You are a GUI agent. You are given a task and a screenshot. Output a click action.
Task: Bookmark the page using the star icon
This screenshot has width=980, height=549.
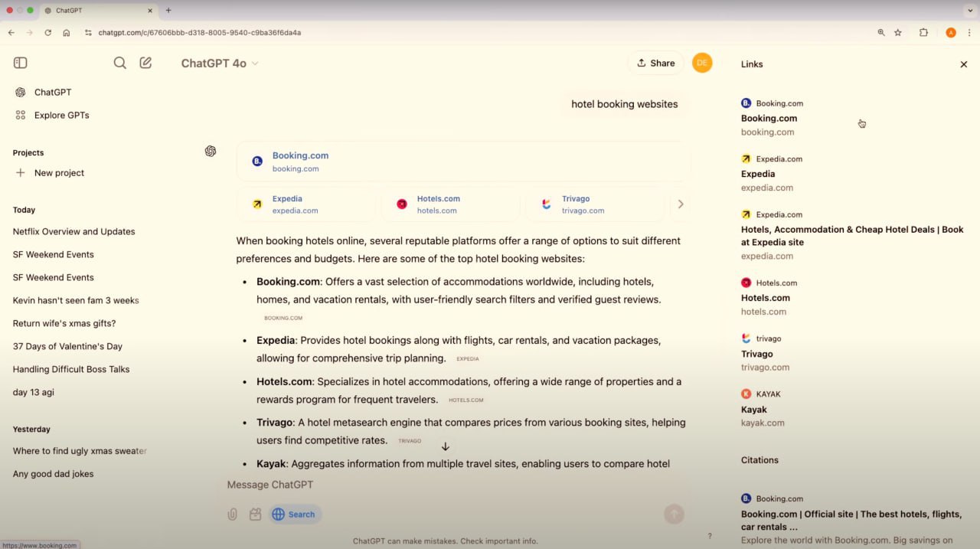[x=898, y=33]
